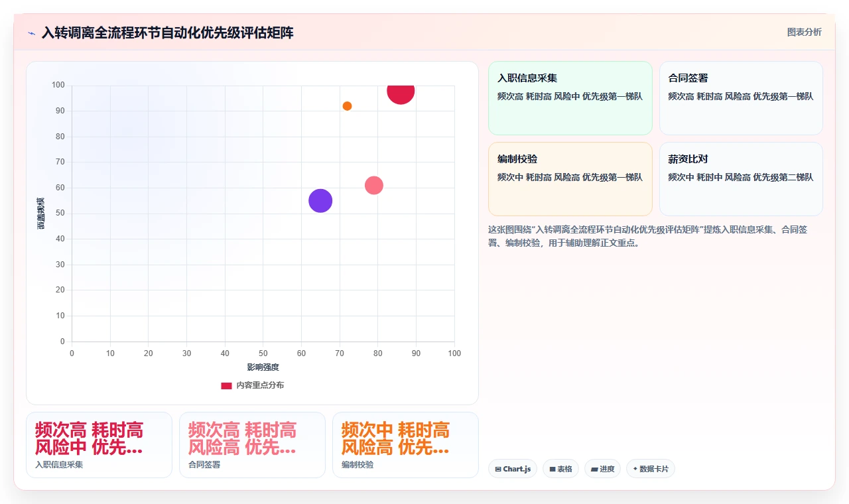The width and height of the screenshot is (849, 504).
Task: Click the 表格 tag chip
Action: tap(560, 469)
